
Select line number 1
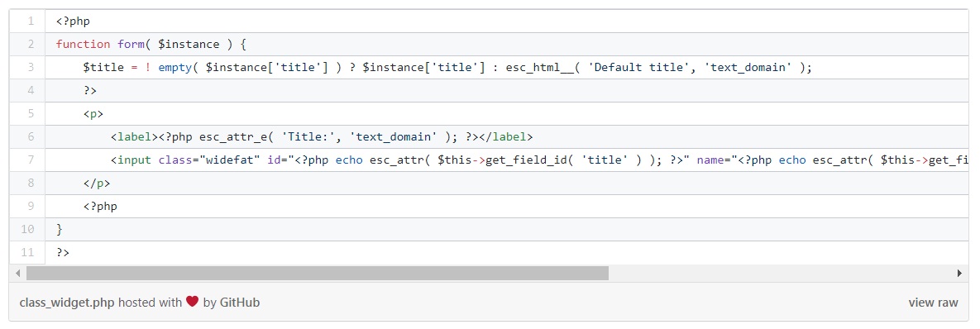(x=28, y=21)
